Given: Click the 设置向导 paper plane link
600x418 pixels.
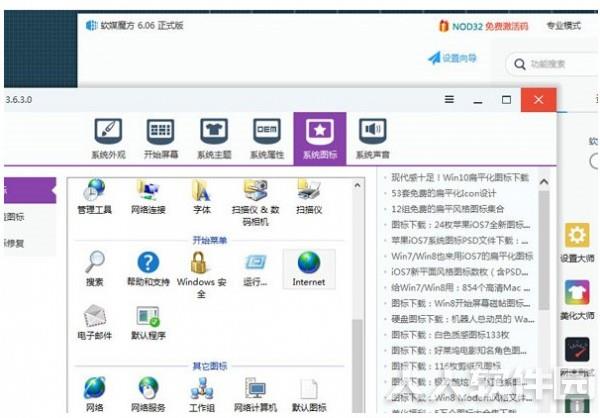Looking at the screenshot, I should tap(452, 58).
